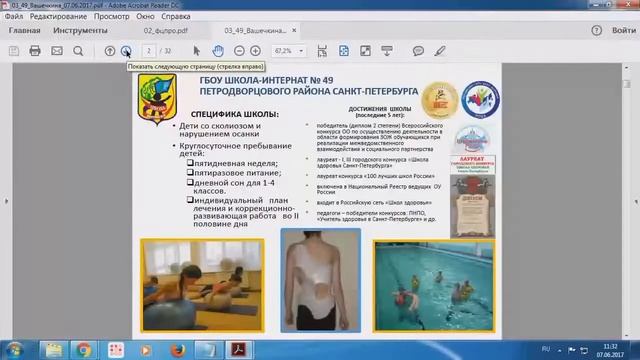This screenshot has height=360, width=640.
Task: Switch to the Главная tab
Action: [24, 31]
